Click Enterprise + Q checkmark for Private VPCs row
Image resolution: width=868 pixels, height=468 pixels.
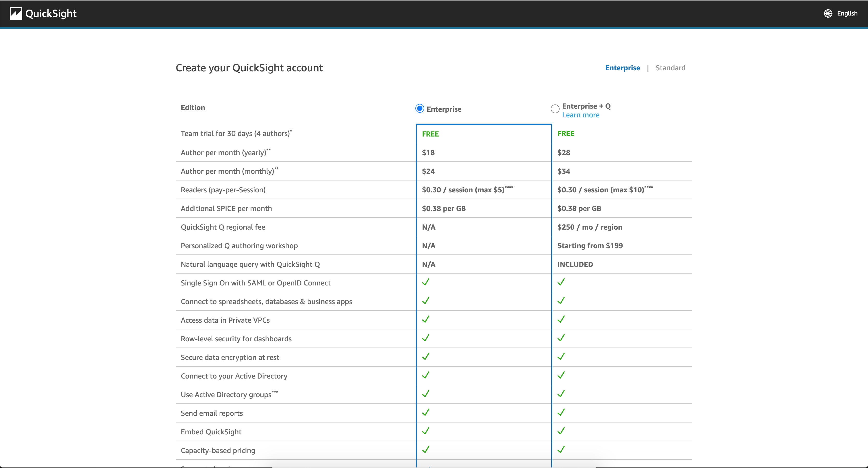tap(561, 319)
